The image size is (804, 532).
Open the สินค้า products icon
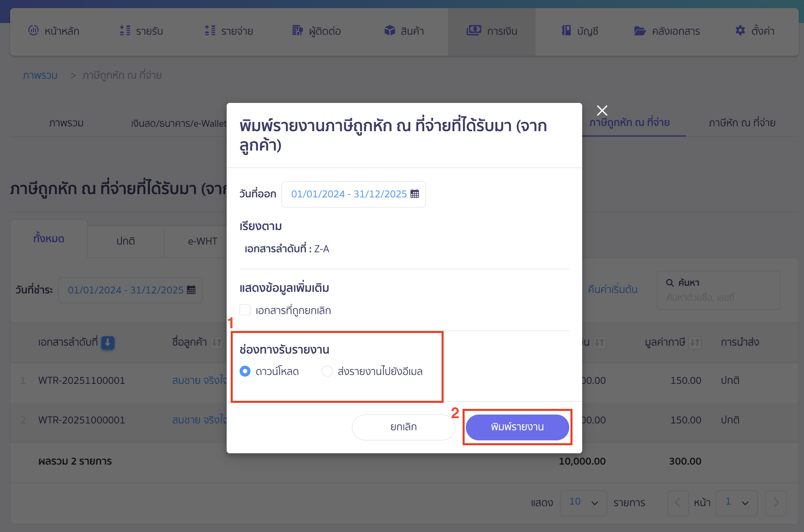(x=389, y=31)
